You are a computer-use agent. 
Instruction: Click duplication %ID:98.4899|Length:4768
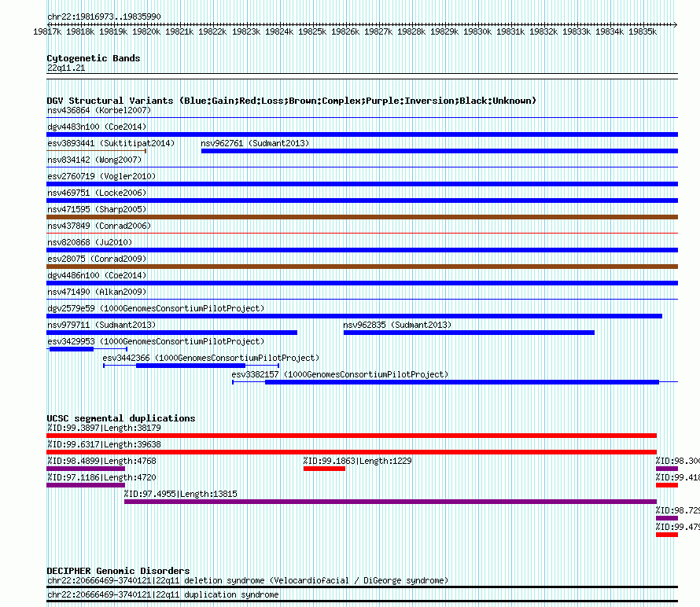pos(101,461)
